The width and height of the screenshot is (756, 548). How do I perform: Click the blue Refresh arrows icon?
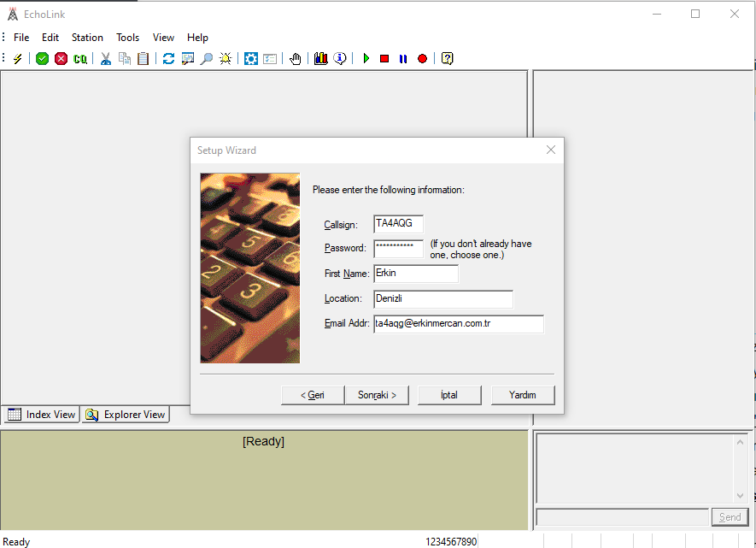pyautogui.click(x=168, y=59)
